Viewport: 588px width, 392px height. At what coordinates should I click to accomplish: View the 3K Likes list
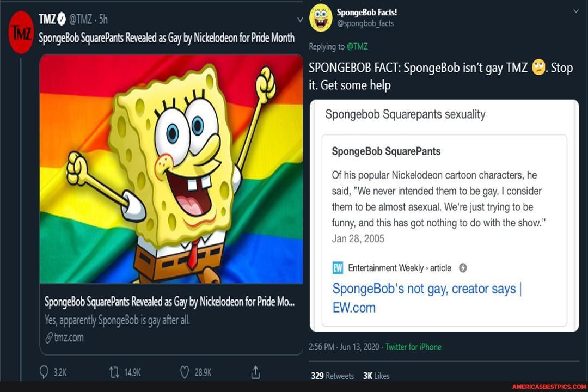pyautogui.click(x=376, y=376)
